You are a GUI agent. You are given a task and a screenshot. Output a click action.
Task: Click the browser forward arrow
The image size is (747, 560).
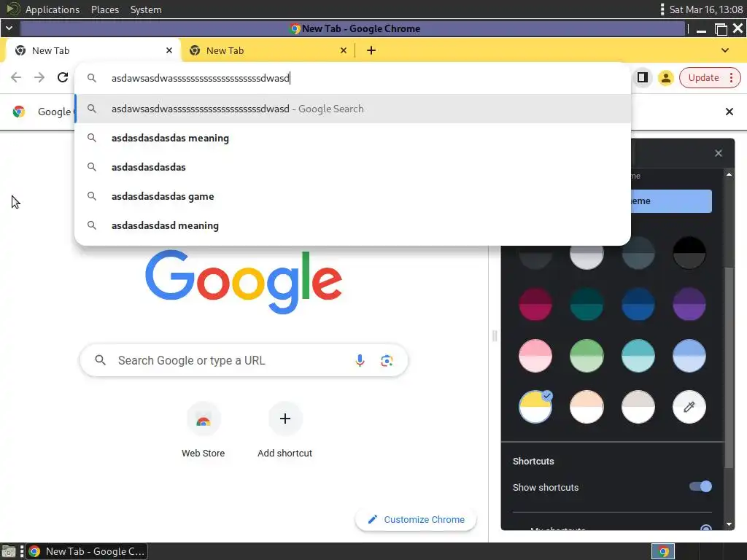tap(39, 77)
